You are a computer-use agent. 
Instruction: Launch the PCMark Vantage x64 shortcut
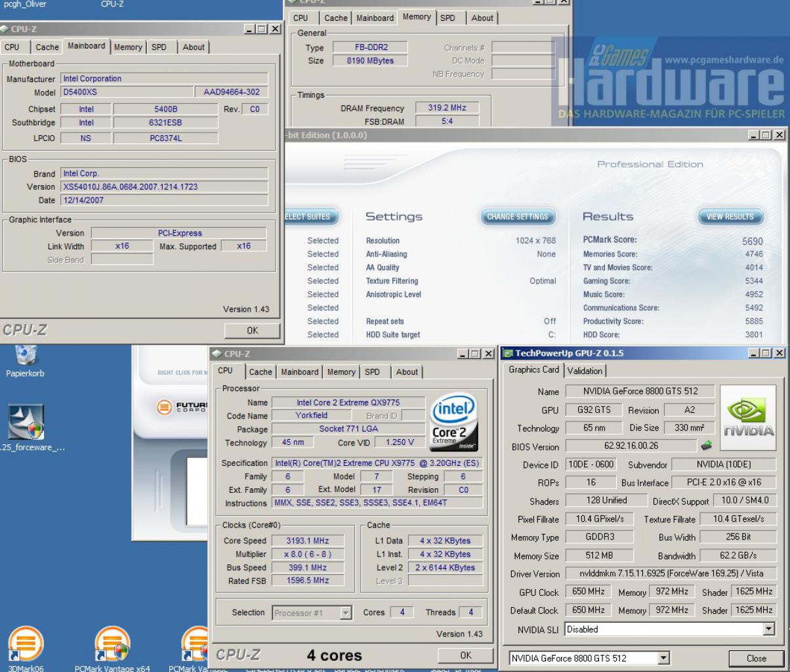coord(112,642)
